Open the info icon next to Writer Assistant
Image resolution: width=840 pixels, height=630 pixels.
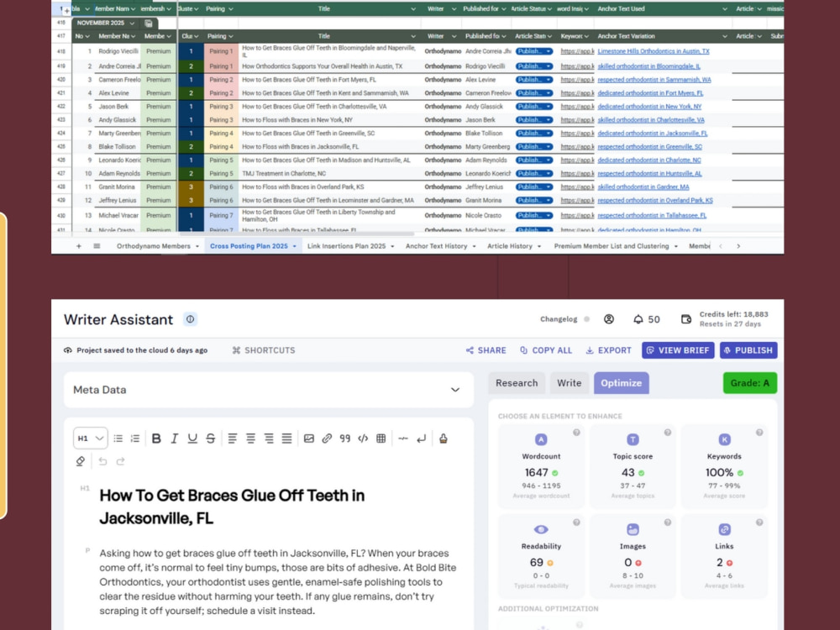190,319
